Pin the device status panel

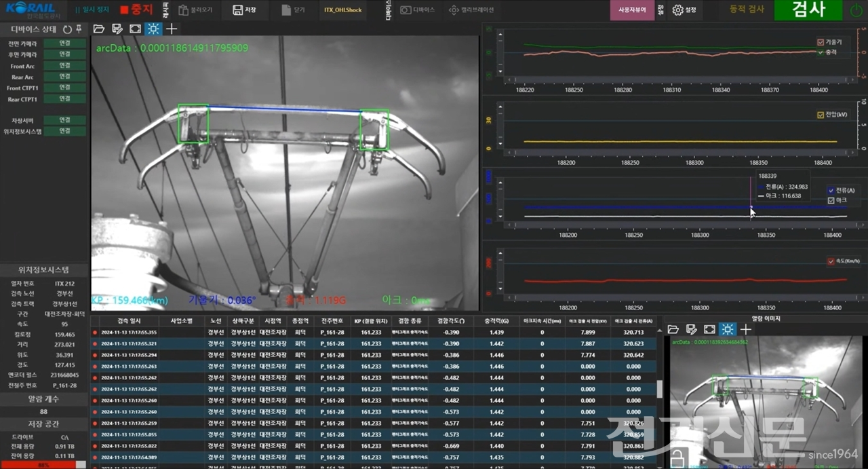[79, 29]
